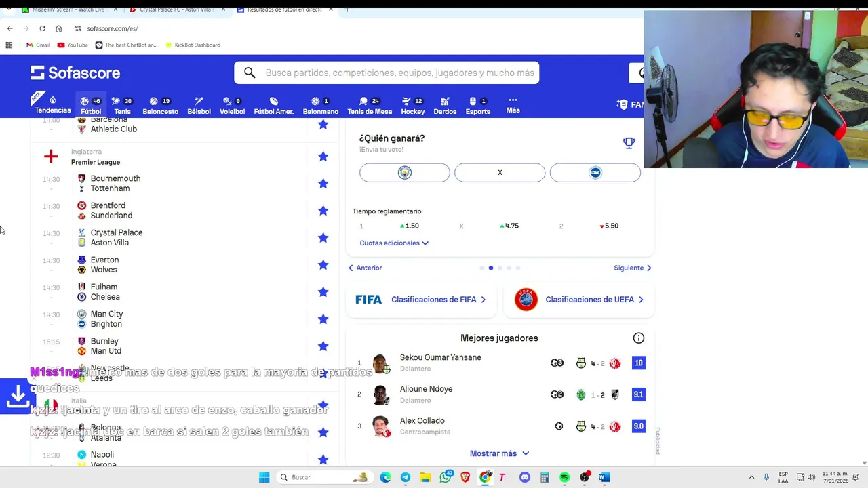
Task: Favorite the Napoli vs Verona match
Action: click(323, 460)
